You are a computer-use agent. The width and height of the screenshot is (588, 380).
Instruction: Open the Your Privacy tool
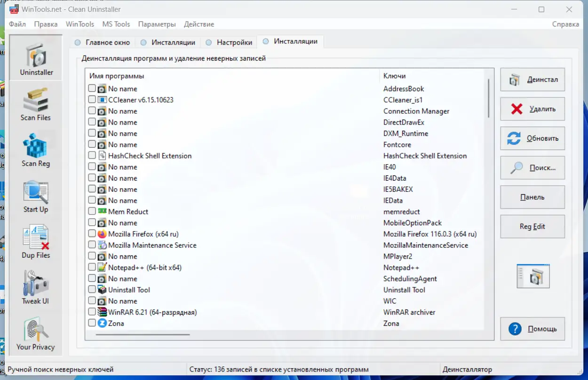click(36, 333)
